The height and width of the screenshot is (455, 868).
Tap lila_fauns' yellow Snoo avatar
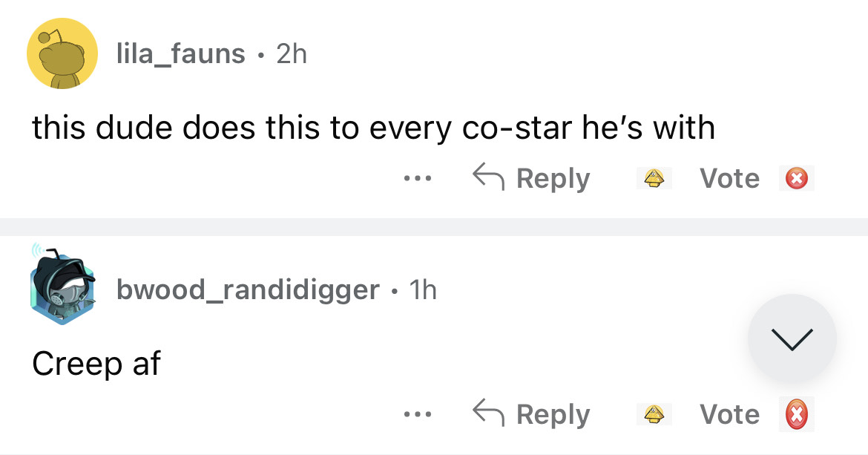point(62,54)
